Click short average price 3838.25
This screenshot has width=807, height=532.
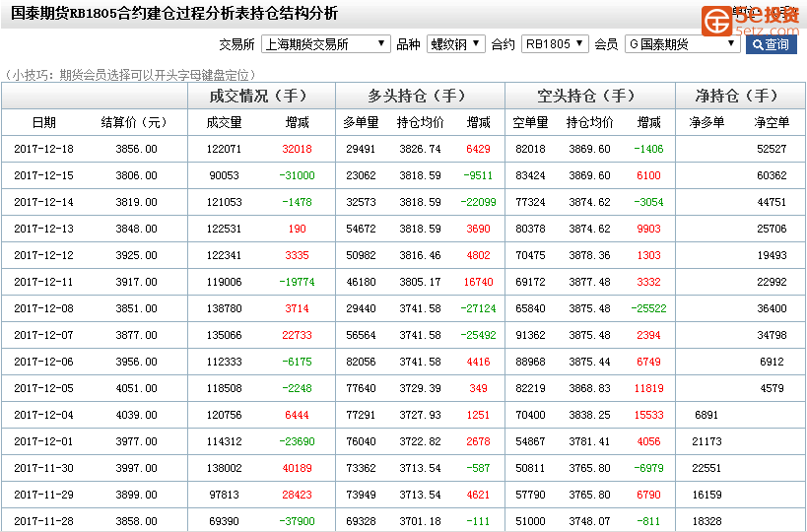589,415
